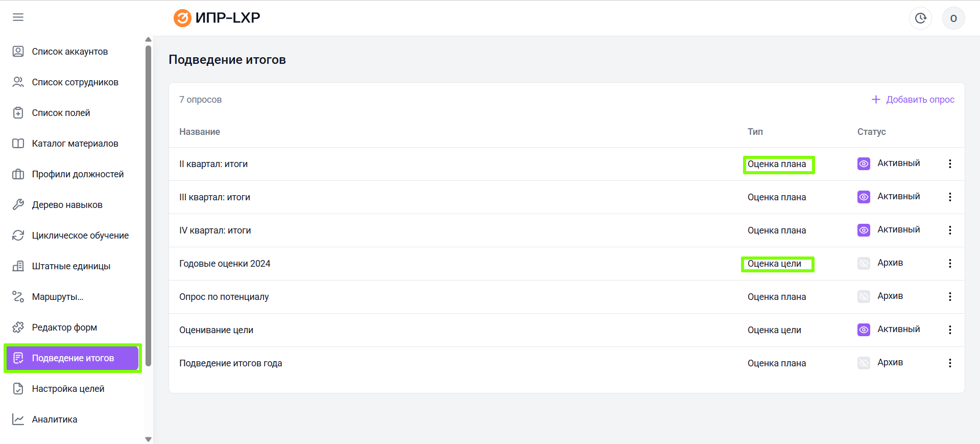The height and width of the screenshot is (444, 980).
Task: Click the sidebar vertical scrollbar thumb
Action: (148, 204)
